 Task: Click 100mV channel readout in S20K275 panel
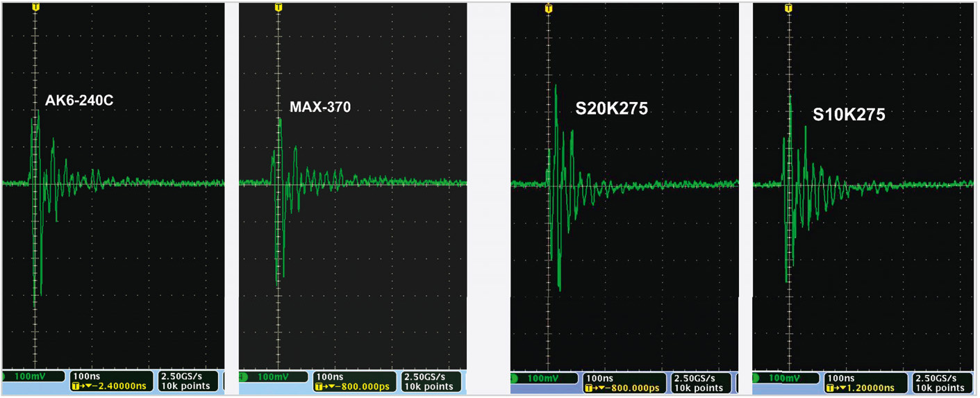pyautogui.click(x=543, y=379)
